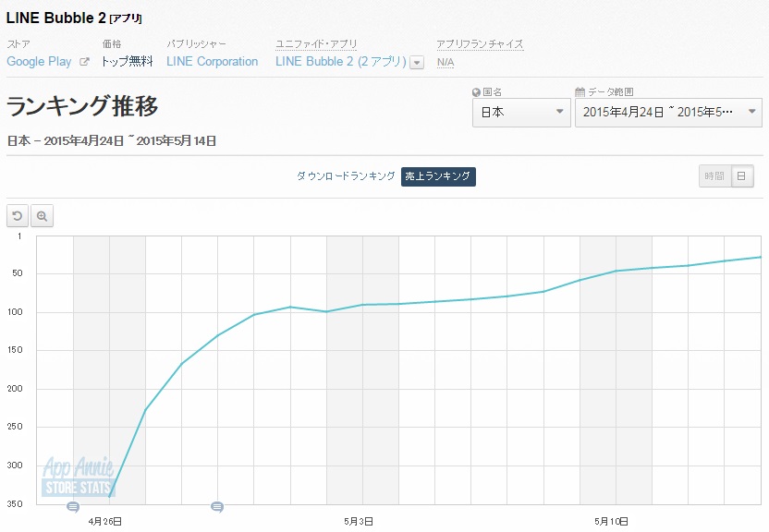The height and width of the screenshot is (532, 769).
Task: Click the calendar icon by データ範囲
Action: pos(580,92)
